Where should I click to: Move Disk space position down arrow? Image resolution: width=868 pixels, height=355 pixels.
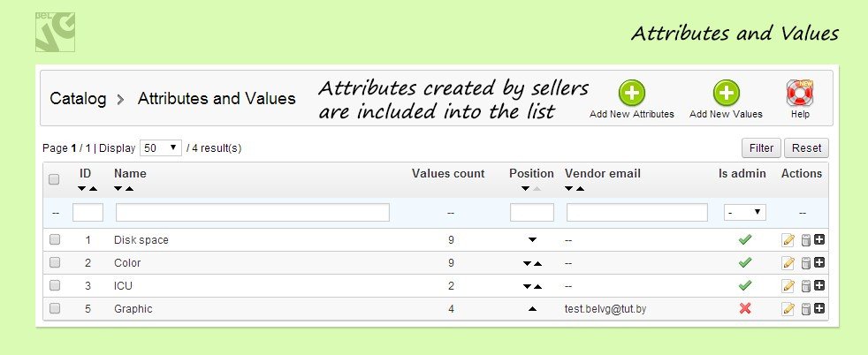point(532,240)
